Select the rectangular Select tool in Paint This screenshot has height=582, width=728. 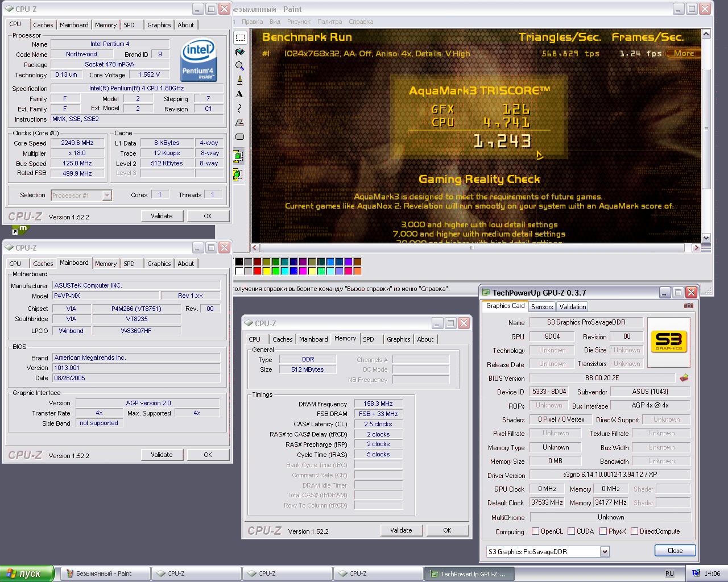(240, 38)
